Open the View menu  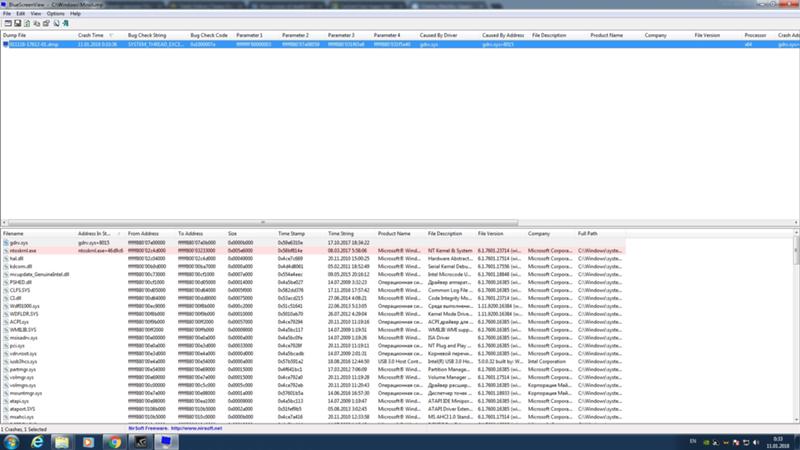(x=36, y=14)
